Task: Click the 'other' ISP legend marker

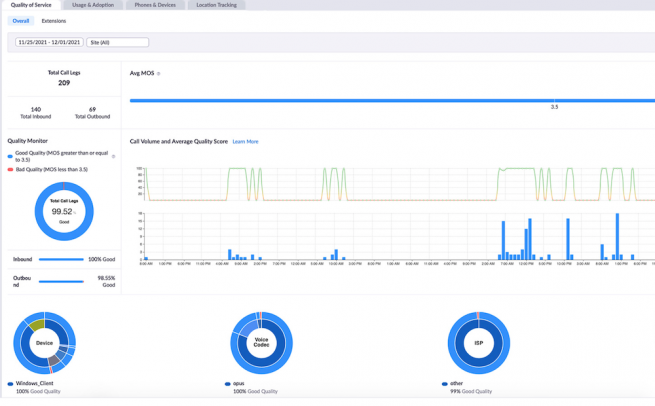Action: 445,384
